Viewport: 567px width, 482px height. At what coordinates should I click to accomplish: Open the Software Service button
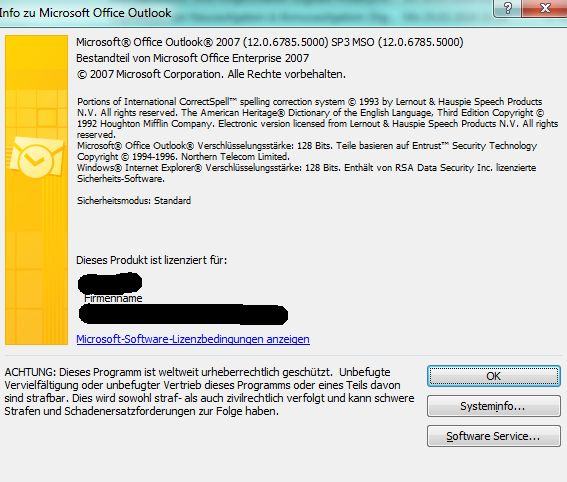pyautogui.click(x=494, y=436)
